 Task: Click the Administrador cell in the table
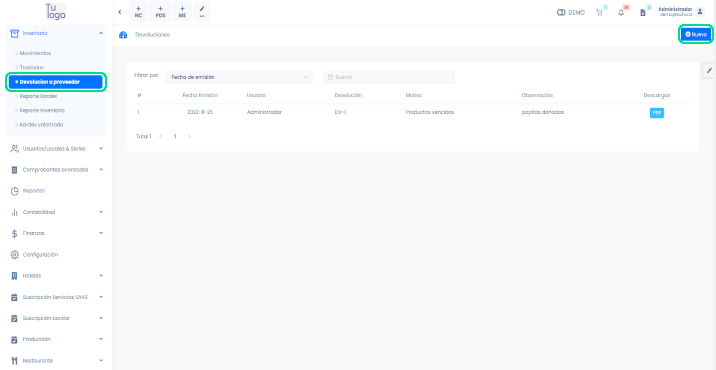264,112
